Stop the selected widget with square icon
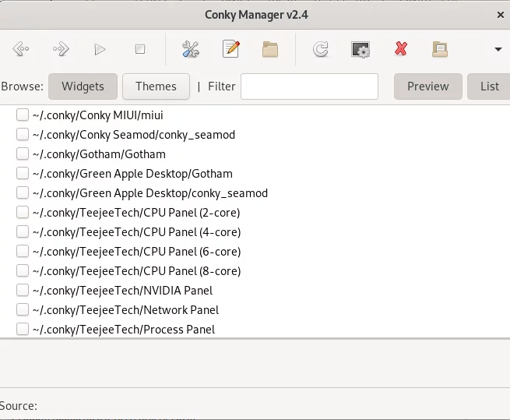Image resolution: width=510 pixels, height=420 pixels. click(140, 49)
